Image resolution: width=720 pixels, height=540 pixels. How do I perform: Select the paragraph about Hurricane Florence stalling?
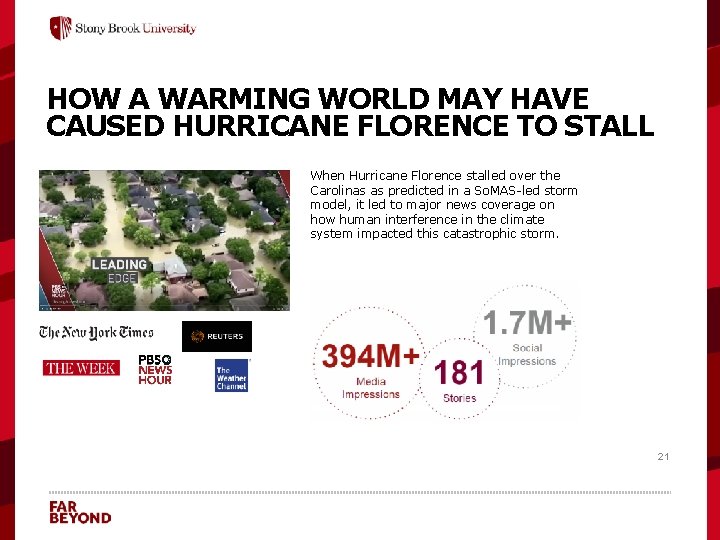pyautogui.click(x=444, y=204)
